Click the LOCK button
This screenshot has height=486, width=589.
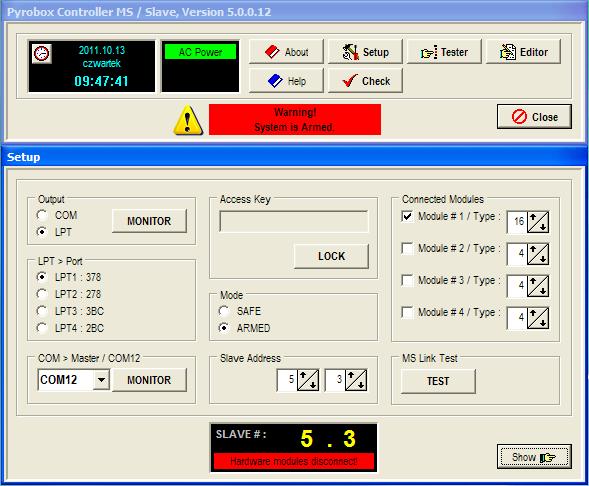tap(331, 256)
